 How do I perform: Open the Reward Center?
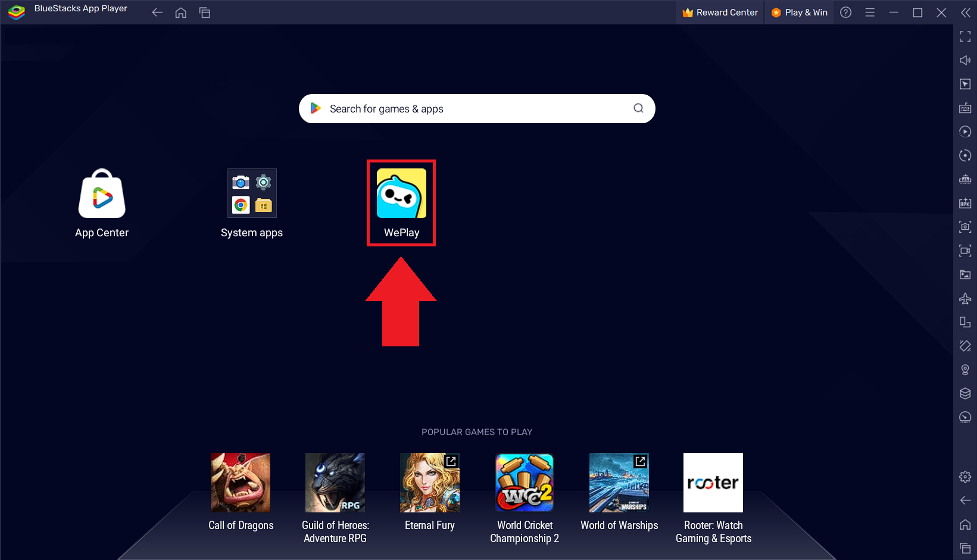[x=720, y=12]
